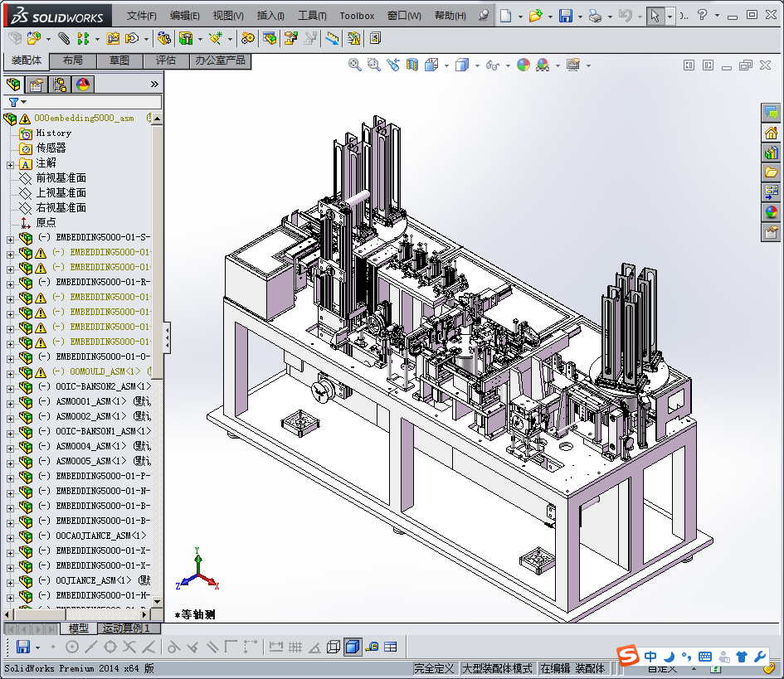Select 上视基准面 plane in feature tree
The height and width of the screenshot is (679, 784).
tap(61, 192)
